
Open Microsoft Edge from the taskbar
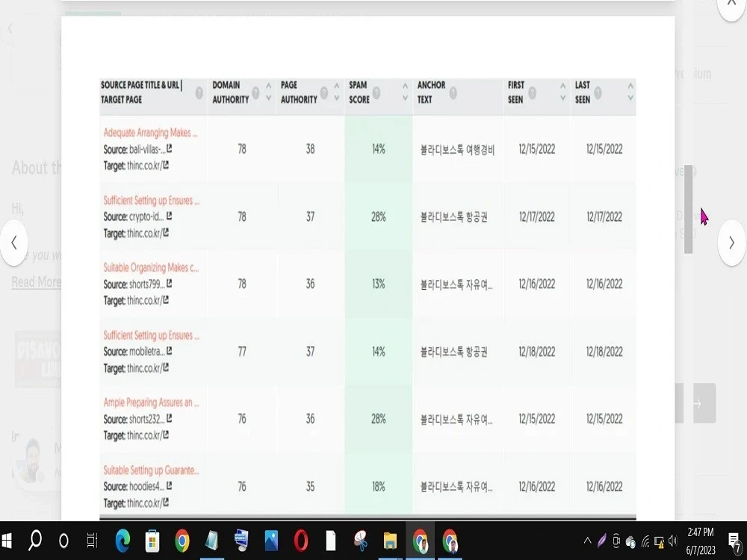click(x=123, y=541)
